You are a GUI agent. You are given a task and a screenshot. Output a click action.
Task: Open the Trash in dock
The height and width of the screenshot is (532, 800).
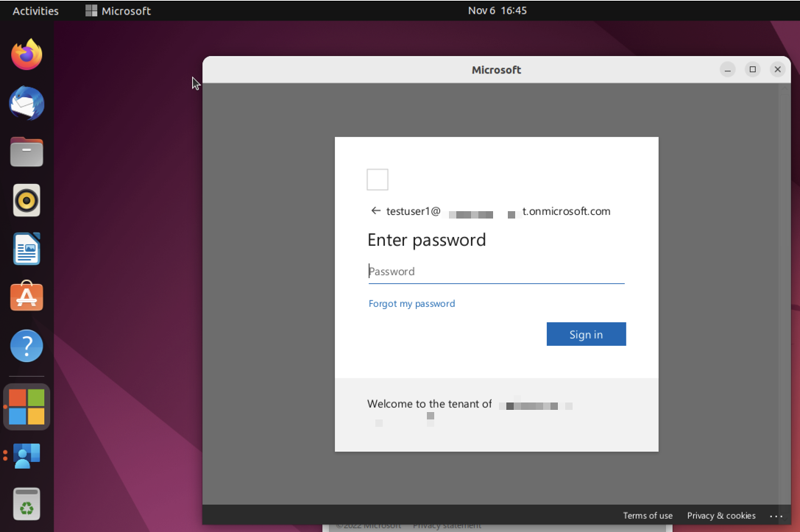click(27, 505)
